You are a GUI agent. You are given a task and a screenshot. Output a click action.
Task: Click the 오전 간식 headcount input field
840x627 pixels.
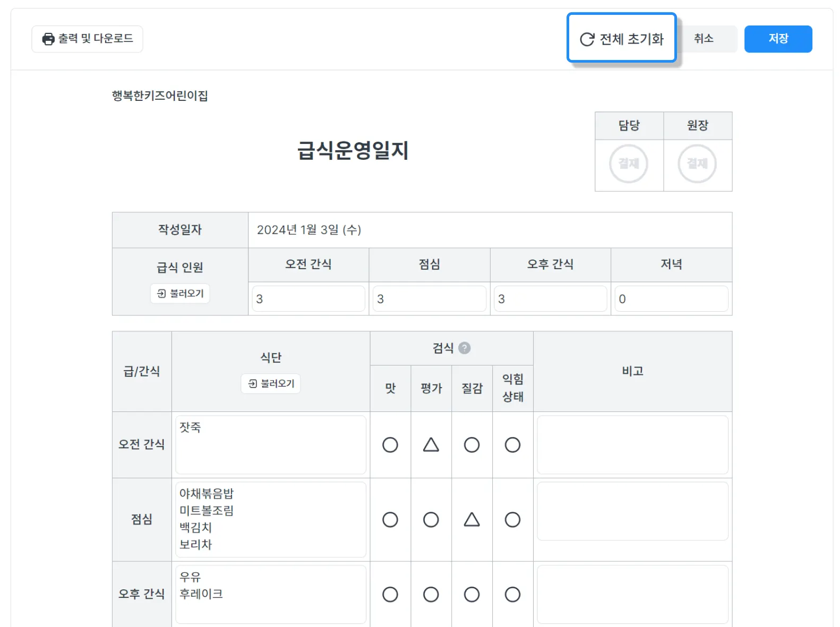(308, 299)
